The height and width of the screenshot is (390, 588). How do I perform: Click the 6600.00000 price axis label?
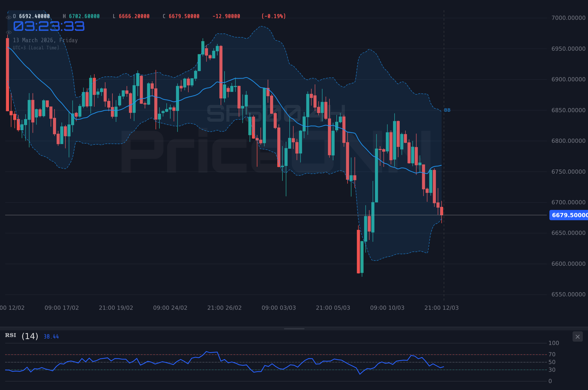click(x=568, y=264)
